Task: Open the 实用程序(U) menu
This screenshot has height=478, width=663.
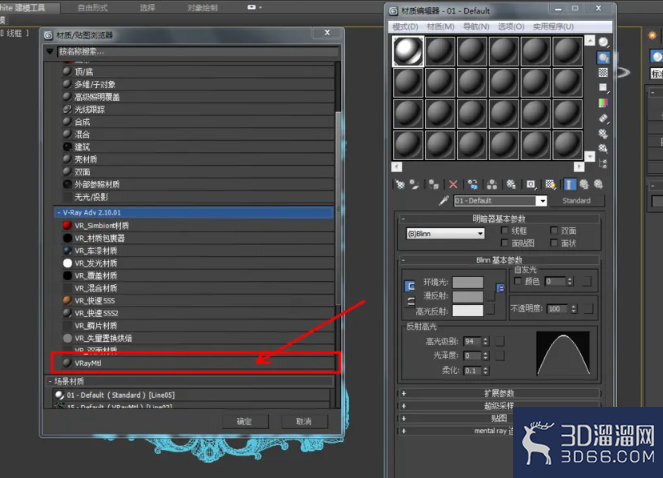Action: coord(553,27)
